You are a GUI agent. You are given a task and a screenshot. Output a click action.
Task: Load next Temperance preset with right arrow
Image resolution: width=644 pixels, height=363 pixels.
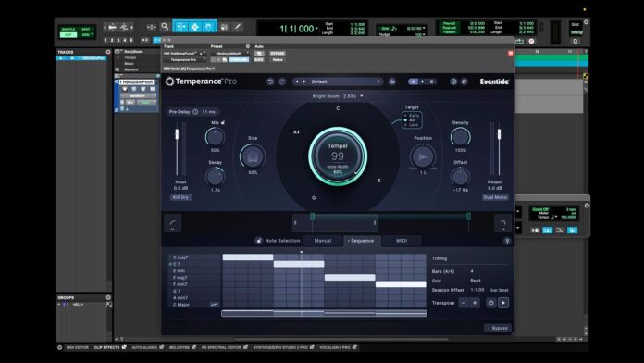click(x=304, y=81)
